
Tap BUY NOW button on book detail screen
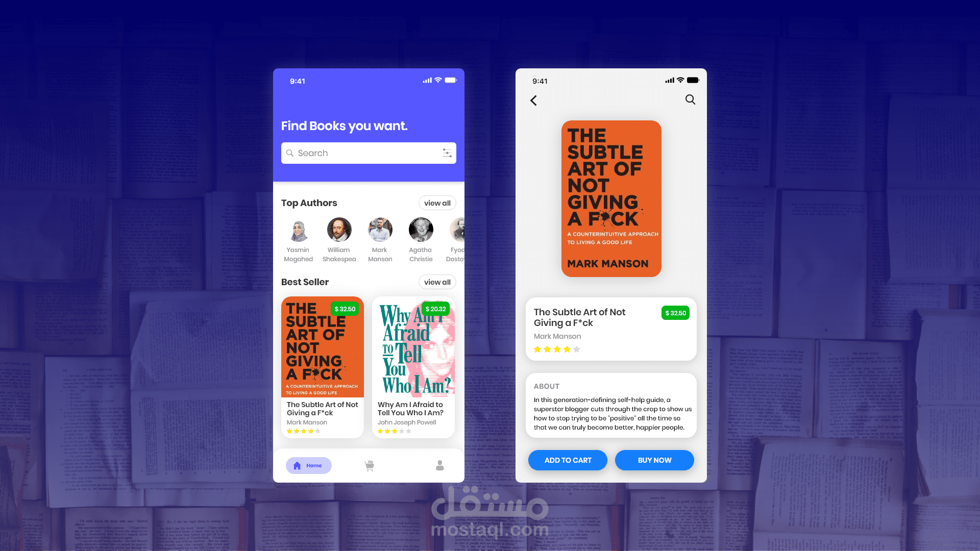(x=654, y=460)
